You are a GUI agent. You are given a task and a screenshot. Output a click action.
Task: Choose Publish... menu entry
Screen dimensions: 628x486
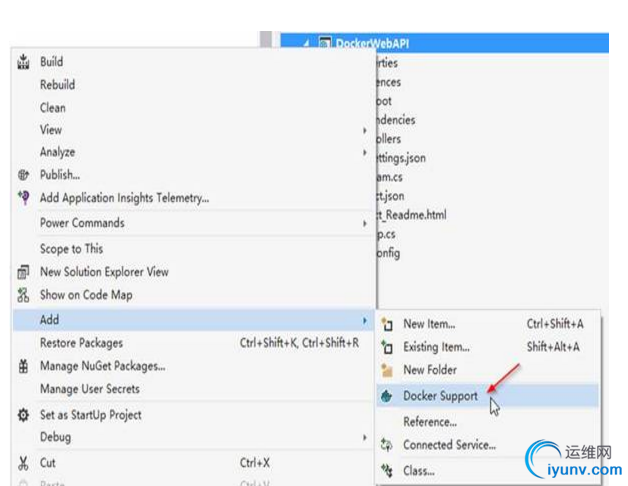pos(194,175)
